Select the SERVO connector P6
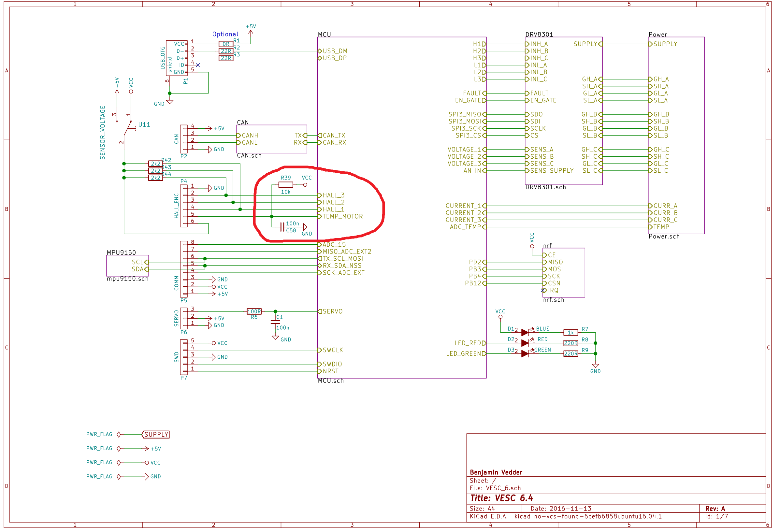Image resolution: width=779 pixels, height=532 pixels. tap(184, 319)
